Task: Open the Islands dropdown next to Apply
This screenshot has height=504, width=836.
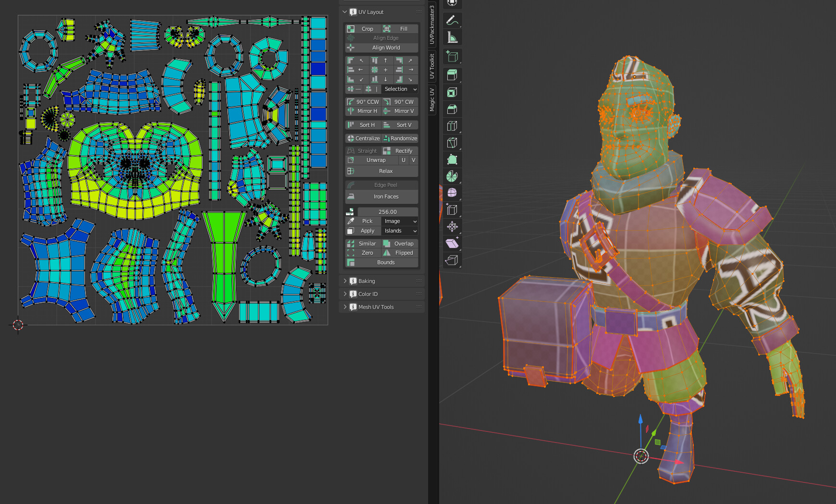Action: point(399,231)
